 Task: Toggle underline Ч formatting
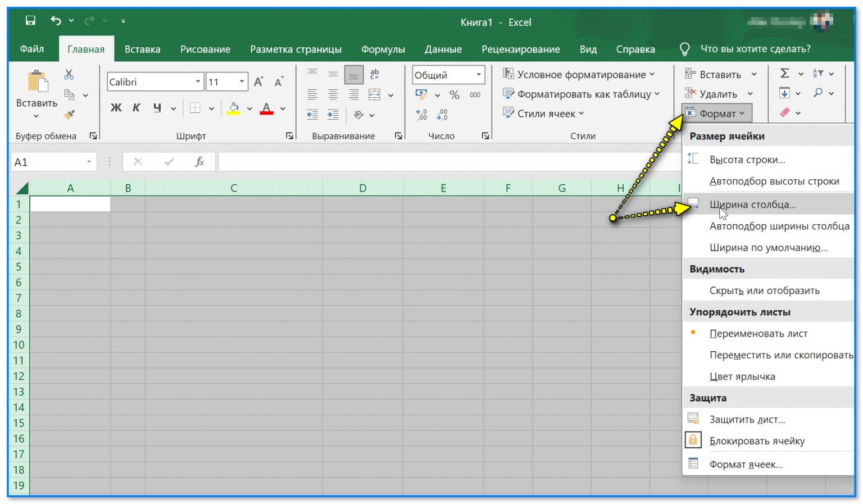pos(157,108)
